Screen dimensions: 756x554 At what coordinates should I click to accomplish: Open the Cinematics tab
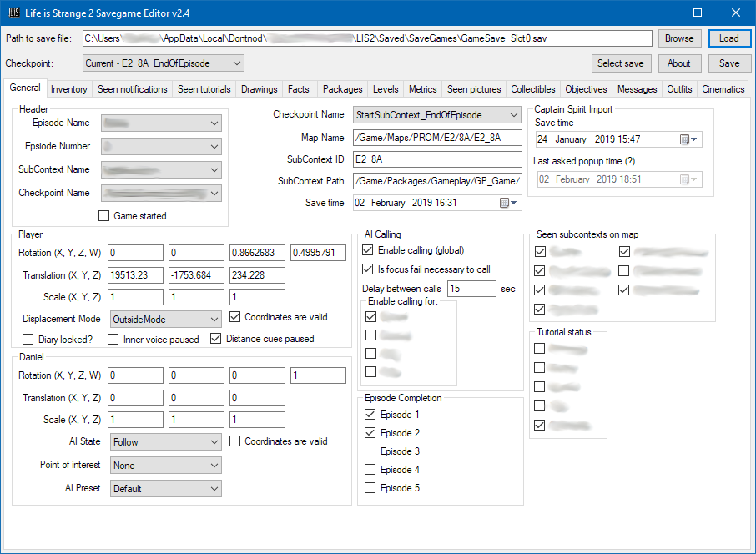tap(723, 89)
